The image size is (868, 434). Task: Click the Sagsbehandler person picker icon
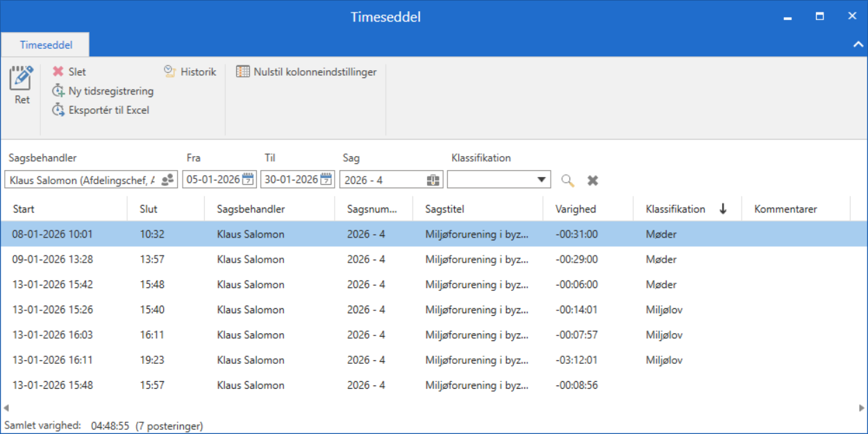pos(168,180)
